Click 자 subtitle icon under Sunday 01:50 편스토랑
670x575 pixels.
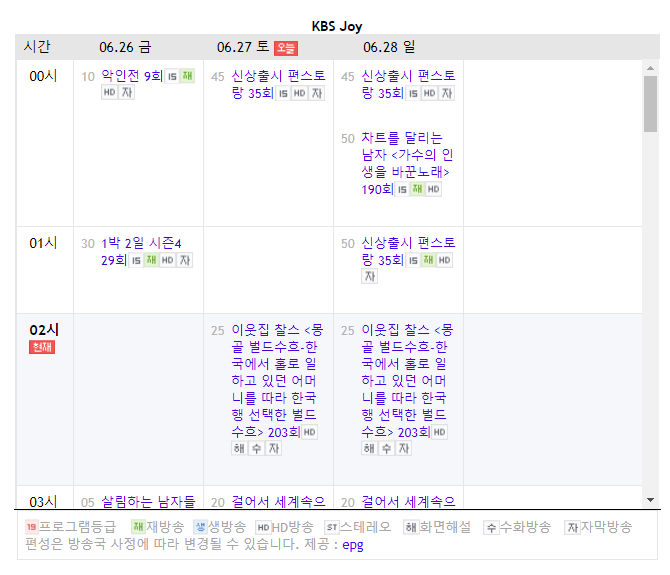pos(370,276)
